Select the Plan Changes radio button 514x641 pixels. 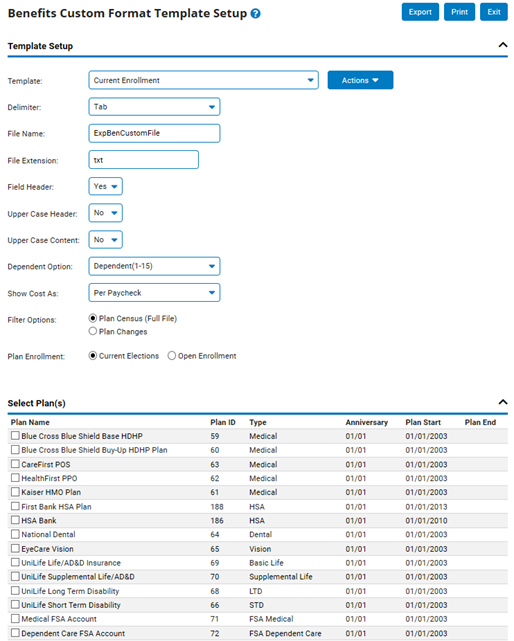click(93, 331)
